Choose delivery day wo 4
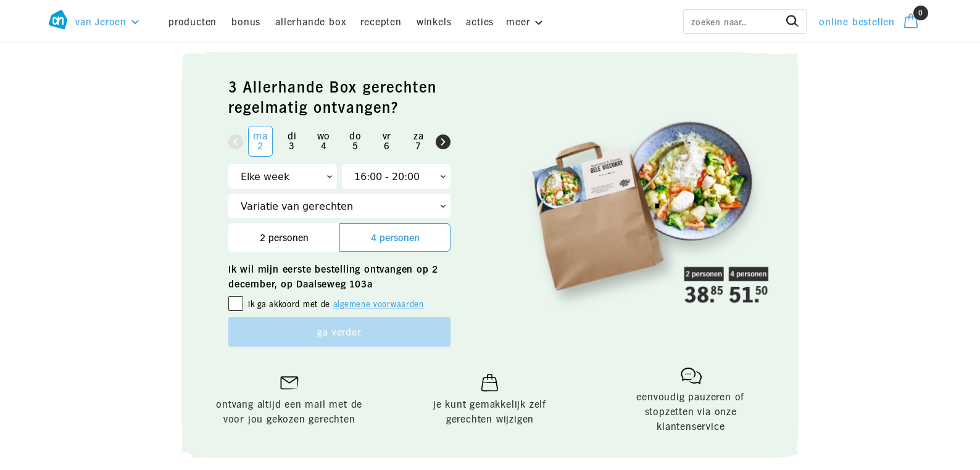This screenshot has width=980, height=470. (x=323, y=141)
